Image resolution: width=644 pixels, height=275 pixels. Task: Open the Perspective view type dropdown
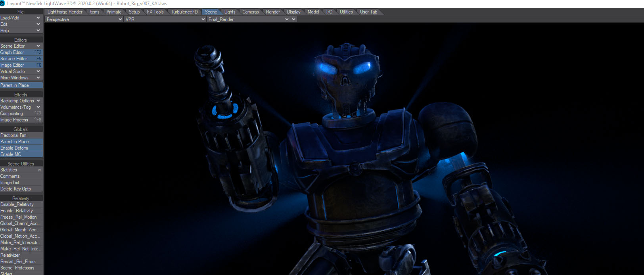pyautogui.click(x=84, y=19)
